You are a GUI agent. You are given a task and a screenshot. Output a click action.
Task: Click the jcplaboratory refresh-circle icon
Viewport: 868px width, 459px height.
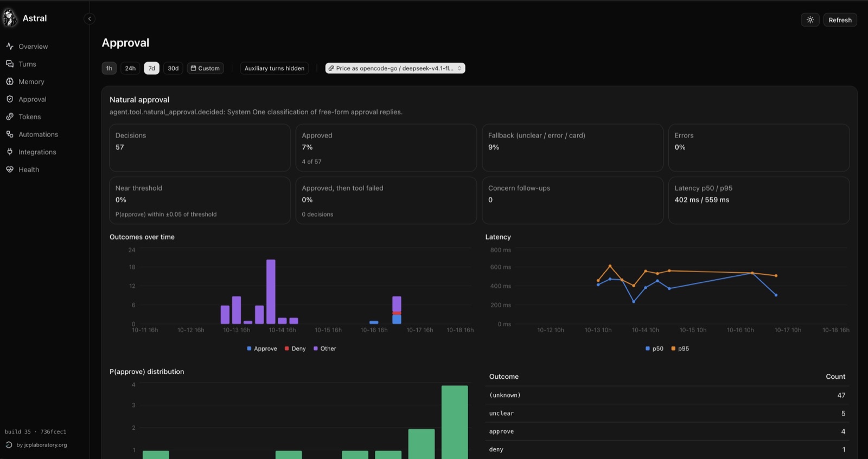(9, 445)
